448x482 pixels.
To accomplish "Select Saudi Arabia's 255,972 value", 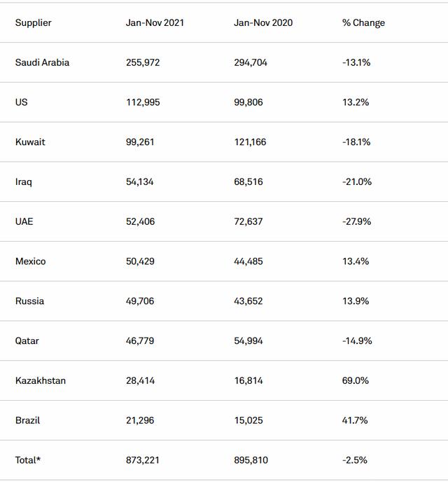I will coord(143,62).
